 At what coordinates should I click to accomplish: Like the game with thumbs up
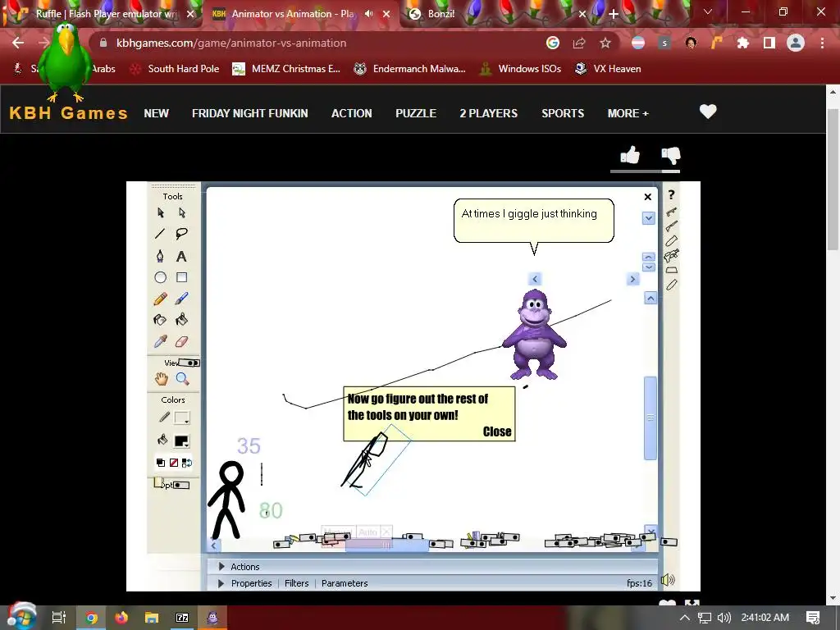point(630,155)
